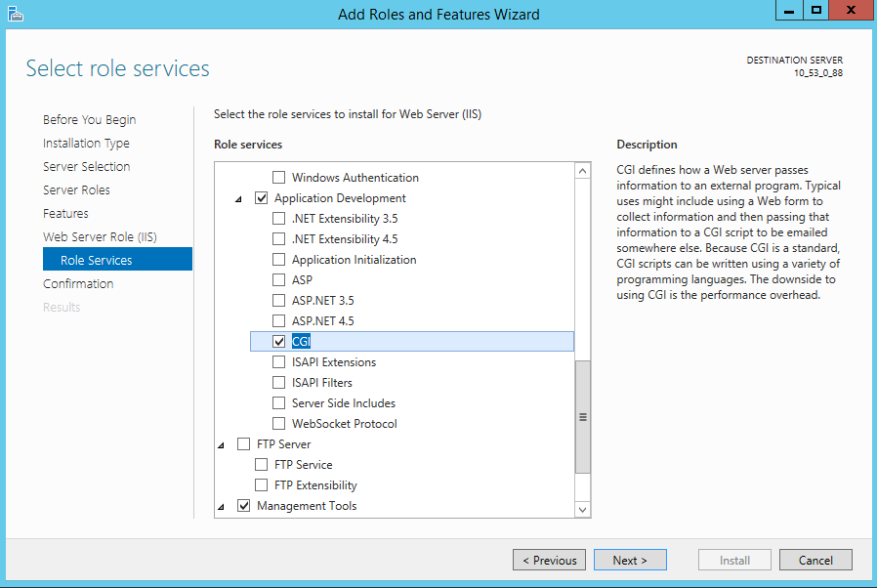Check the ASP.NET 4.5 checkbox
Screen dimensions: 877x588
[x=279, y=321]
